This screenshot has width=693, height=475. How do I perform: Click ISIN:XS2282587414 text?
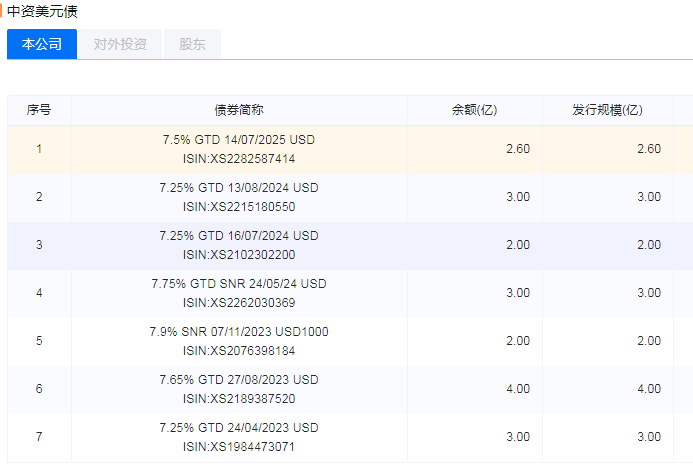(x=239, y=159)
